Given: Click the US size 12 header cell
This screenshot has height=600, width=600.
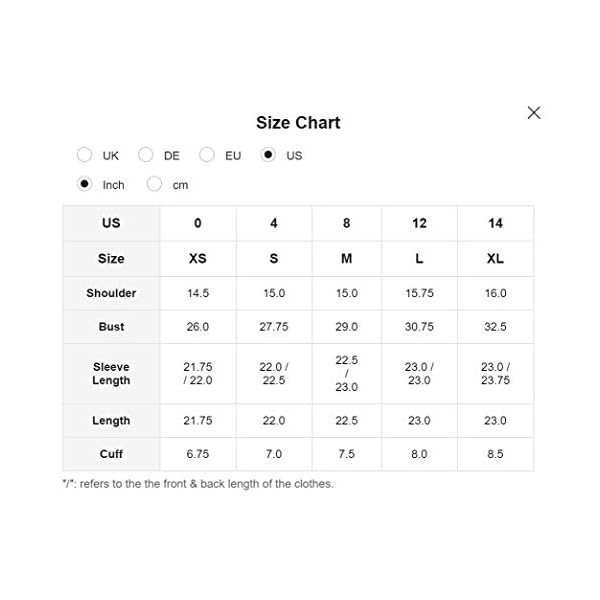Looking at the screenshot, I should [419, 223].
